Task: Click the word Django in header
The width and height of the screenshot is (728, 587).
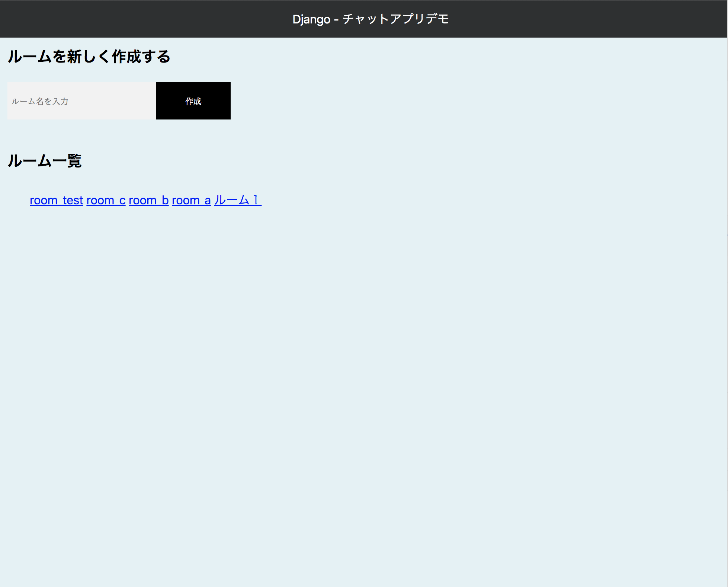Action: pos(311,19)
